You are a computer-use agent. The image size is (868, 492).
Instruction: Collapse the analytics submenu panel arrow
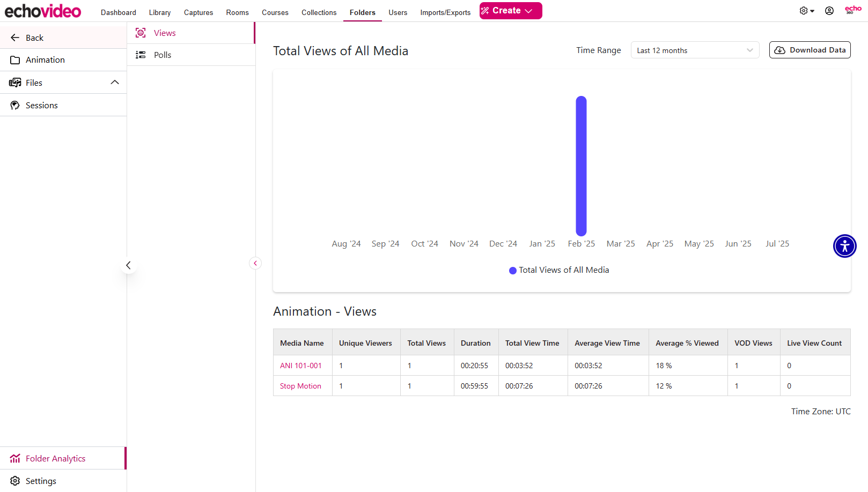pyautogui.click(x=255, y=263)
